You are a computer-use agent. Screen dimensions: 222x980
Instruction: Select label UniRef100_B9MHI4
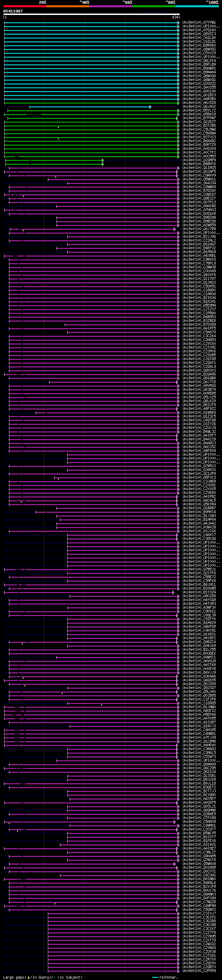pyautogui.click(x=199, y=512)
